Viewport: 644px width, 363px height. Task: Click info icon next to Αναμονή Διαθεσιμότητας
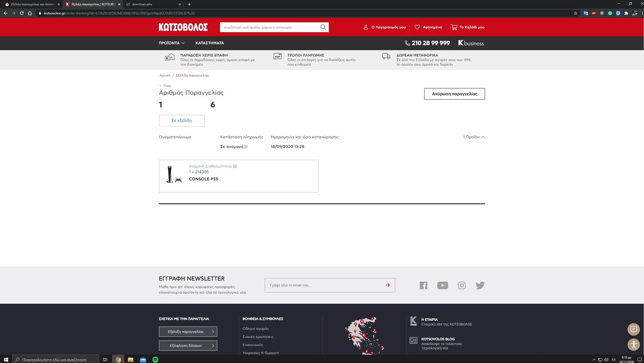click(x=235, y=166)
